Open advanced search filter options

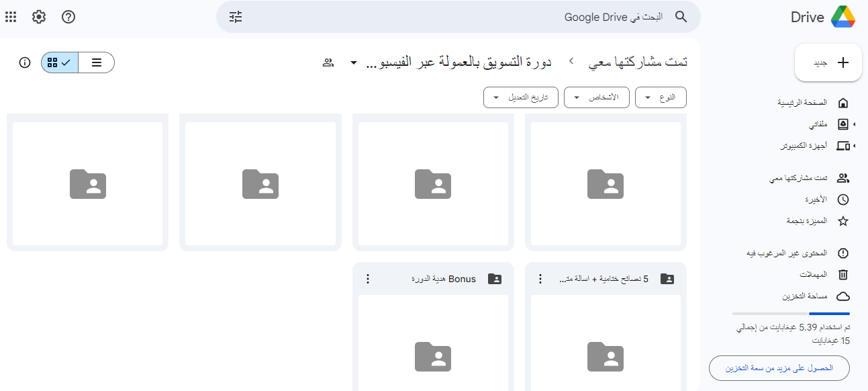click(x=236, y=17)
